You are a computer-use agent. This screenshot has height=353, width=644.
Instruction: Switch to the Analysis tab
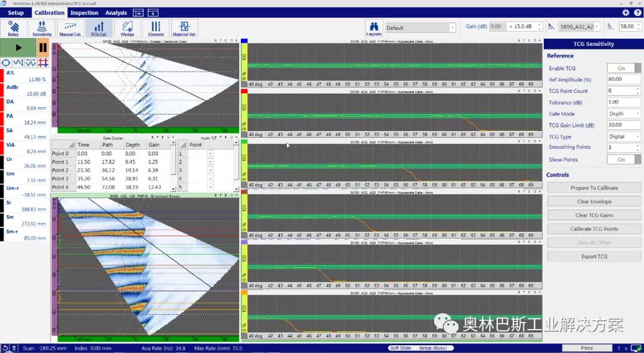(116, 13)
